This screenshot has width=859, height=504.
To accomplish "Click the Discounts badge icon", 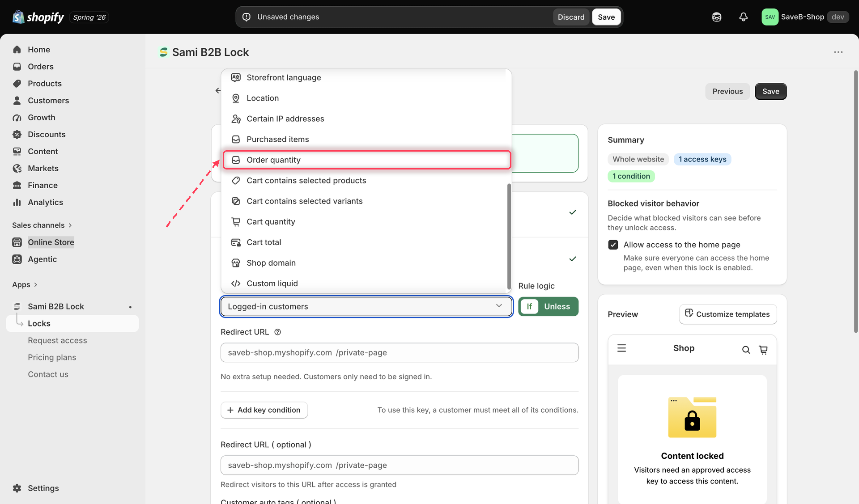I will point(17,135).
